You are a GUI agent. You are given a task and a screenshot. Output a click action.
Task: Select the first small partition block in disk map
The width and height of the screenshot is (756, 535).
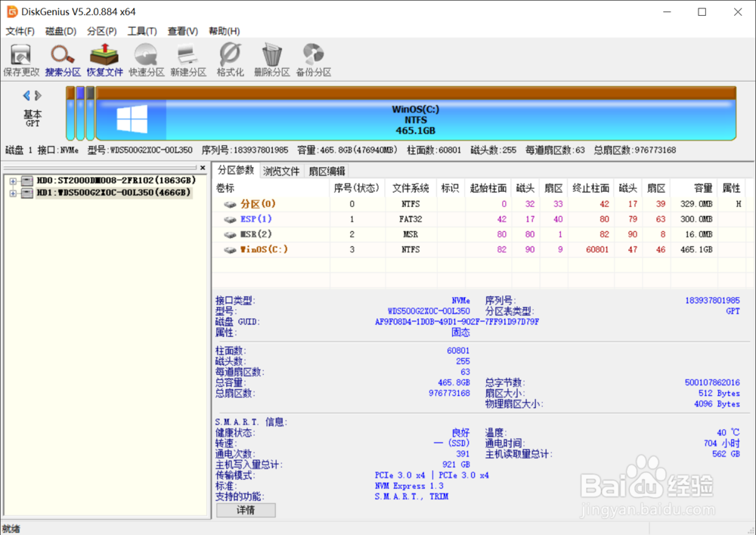pos(70,113)
